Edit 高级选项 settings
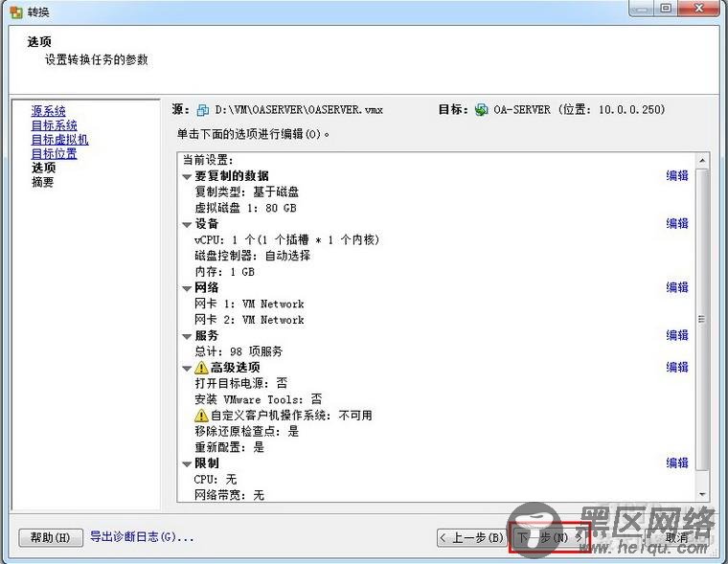 point(677,368)
